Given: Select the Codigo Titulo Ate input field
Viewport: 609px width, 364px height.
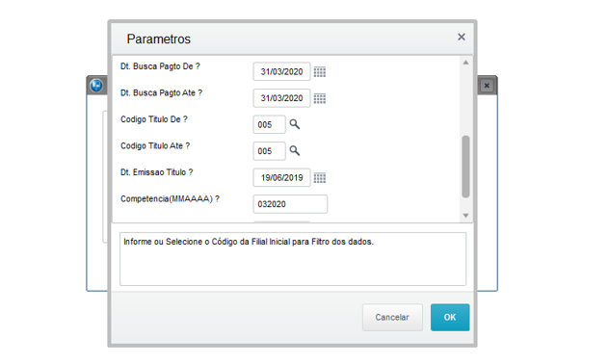Looking at the screenshot, I should point(269,151).
